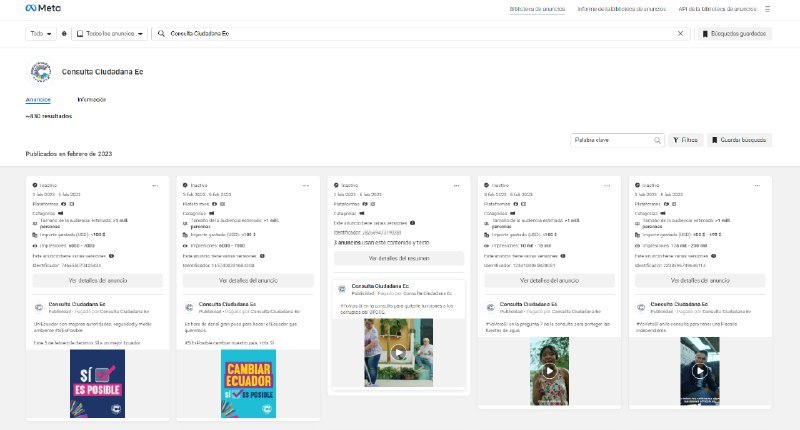
Task: Click the '3 anuncios usan este contenido y texto' text
Action: click(382, 243)
